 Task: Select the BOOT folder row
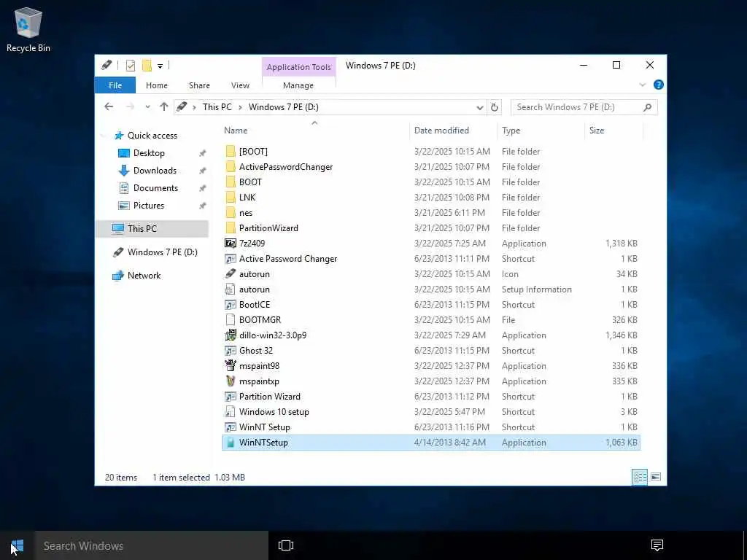(431, 182)
